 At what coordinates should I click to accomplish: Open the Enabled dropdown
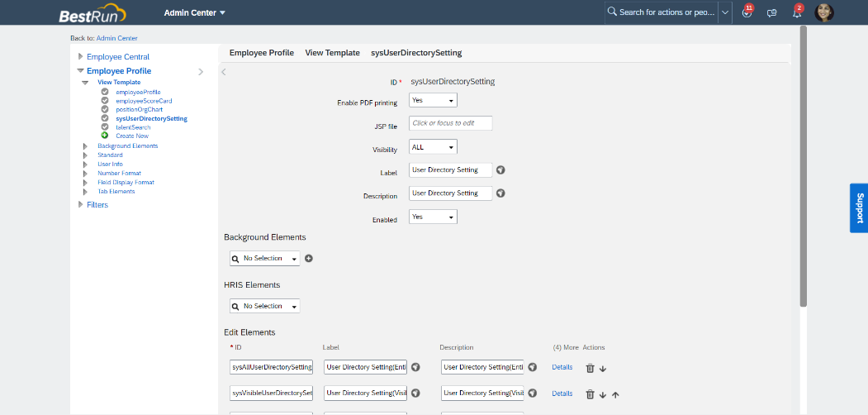click(x=433, y=217)
